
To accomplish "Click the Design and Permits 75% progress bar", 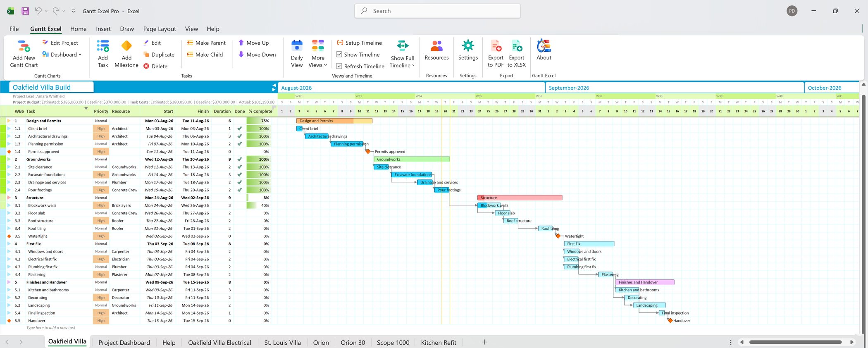I will pos(258,121).
